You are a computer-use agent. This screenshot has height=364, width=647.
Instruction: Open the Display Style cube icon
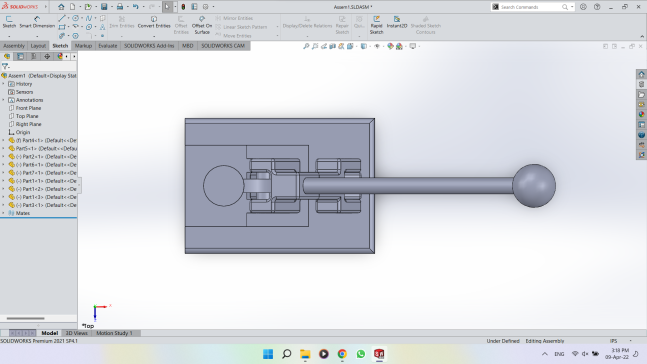(364, 46)
